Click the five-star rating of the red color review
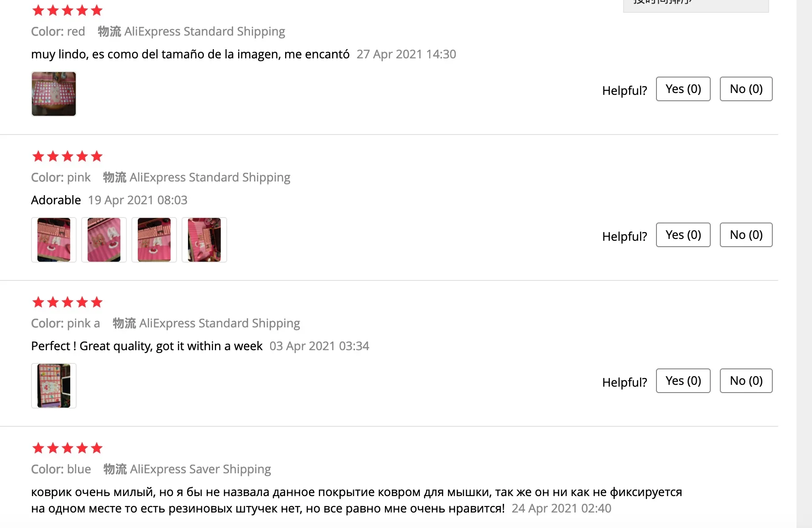This screenshot has width=812, height=528. [x=68, y=10]
